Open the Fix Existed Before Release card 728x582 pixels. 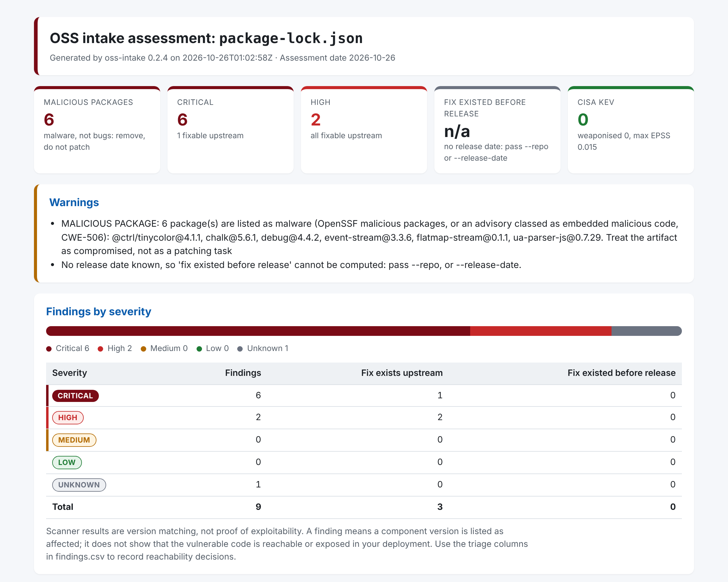click(497, 130)
